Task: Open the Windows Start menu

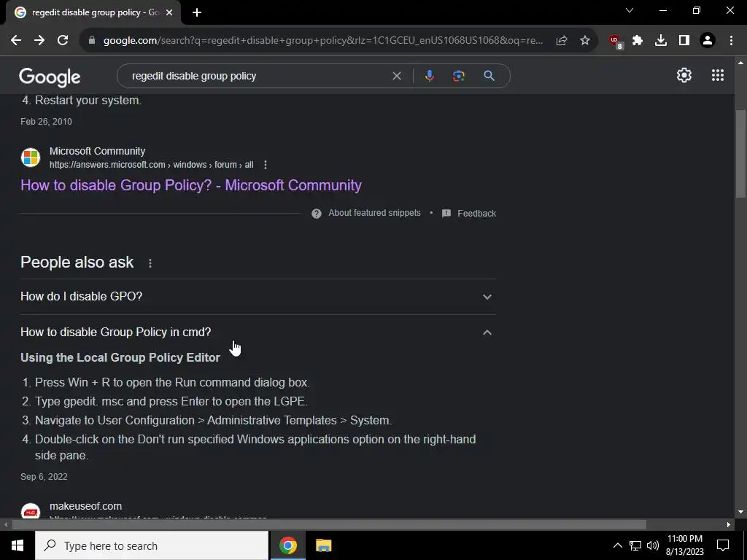Action: (x=18, y=545)
